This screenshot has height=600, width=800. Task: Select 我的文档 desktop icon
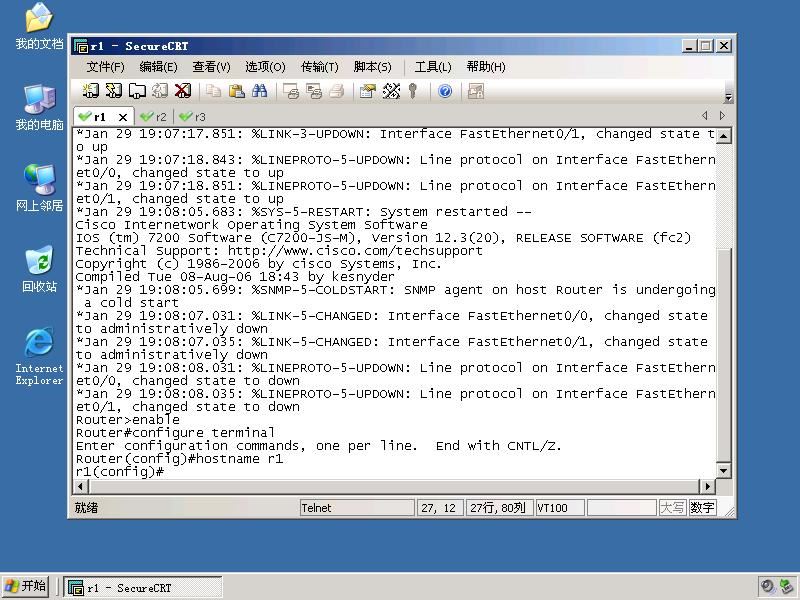(x=39, y=27)
